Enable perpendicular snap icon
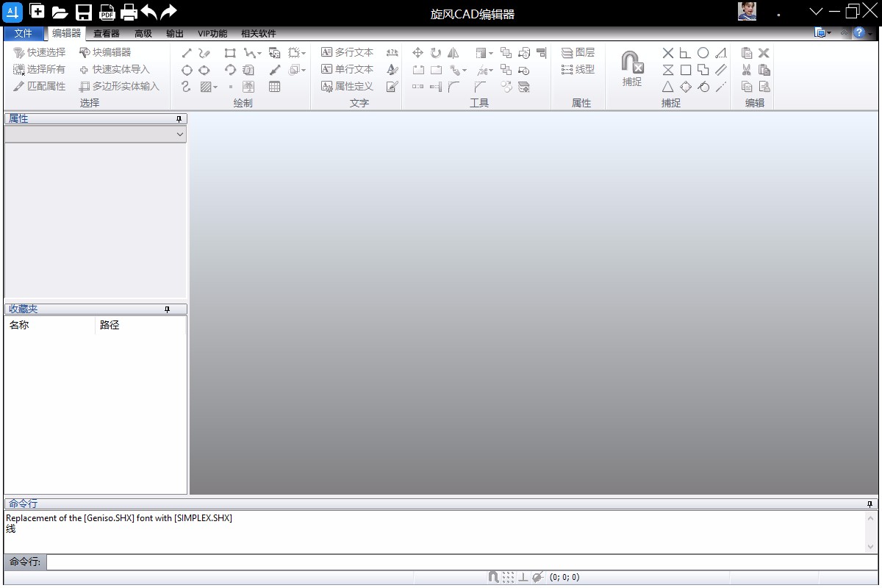Image resolution: width=882 pixels, height=588 pixels. (x=686, y=53)
